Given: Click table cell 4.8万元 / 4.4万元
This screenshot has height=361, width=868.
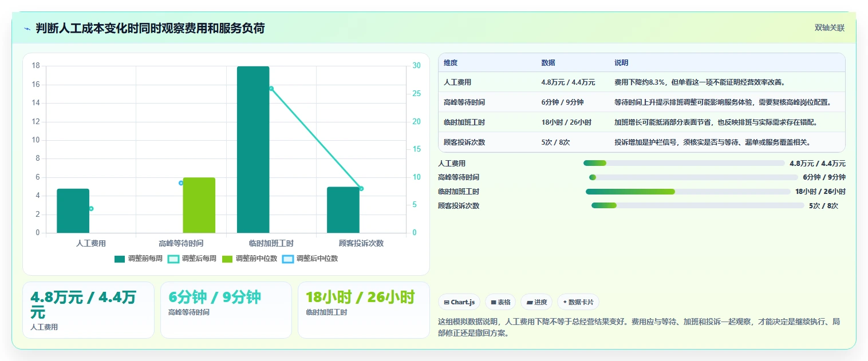Looking at the screenshot, I should pos(568,82).
